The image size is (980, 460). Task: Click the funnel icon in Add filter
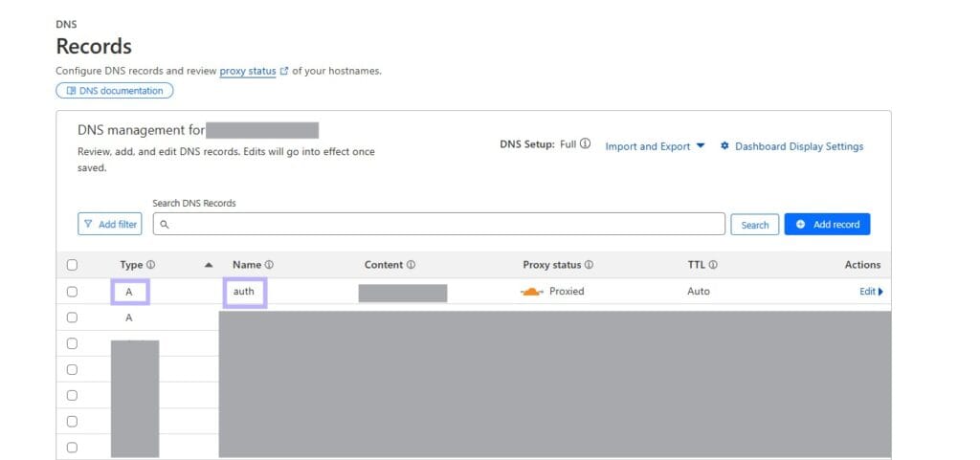(88, 224)
